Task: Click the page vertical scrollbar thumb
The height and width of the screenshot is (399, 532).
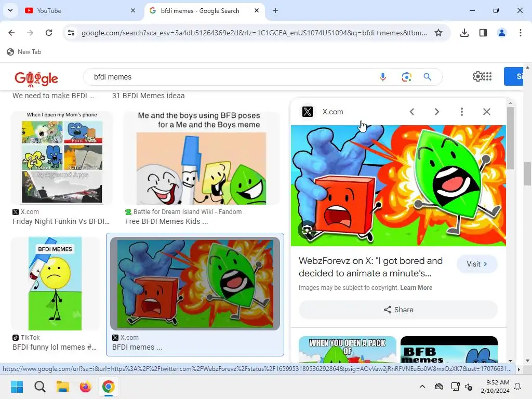Action: [527, 174]
